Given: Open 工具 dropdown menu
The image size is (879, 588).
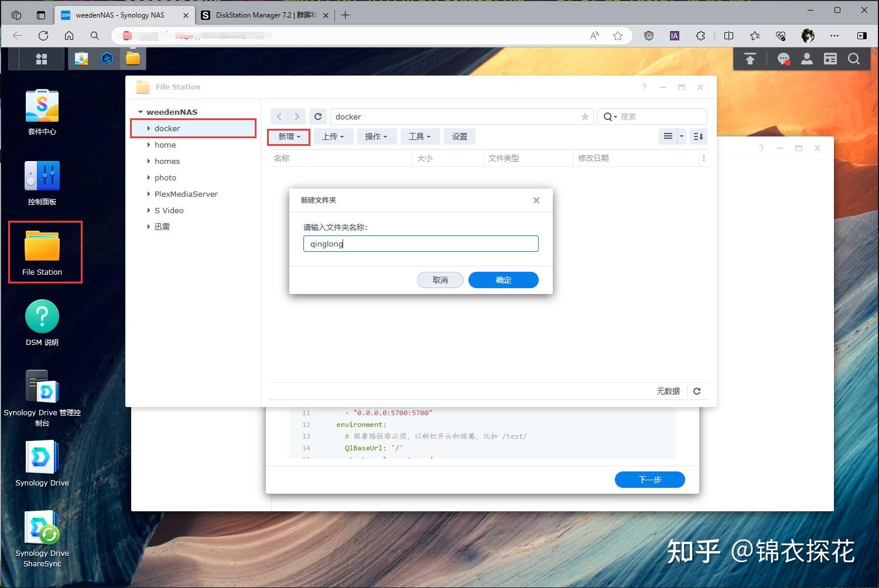Looking at the screenshot, I should [x=419, y=136].
